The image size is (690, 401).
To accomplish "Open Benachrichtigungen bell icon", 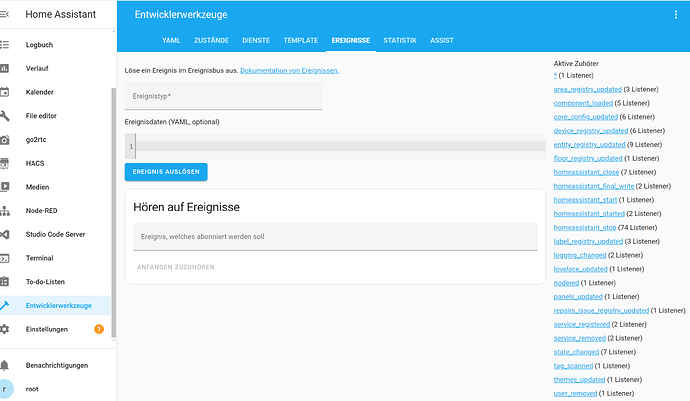I will [x=6, y=365].
